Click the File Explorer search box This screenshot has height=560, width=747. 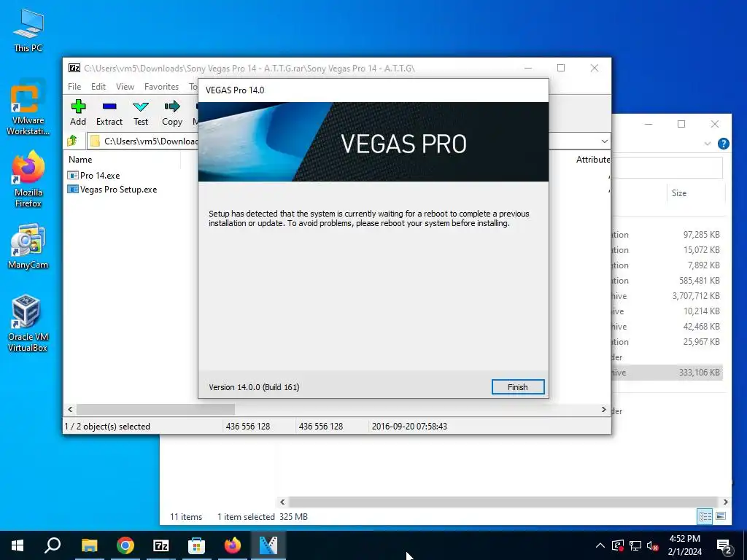667,167
